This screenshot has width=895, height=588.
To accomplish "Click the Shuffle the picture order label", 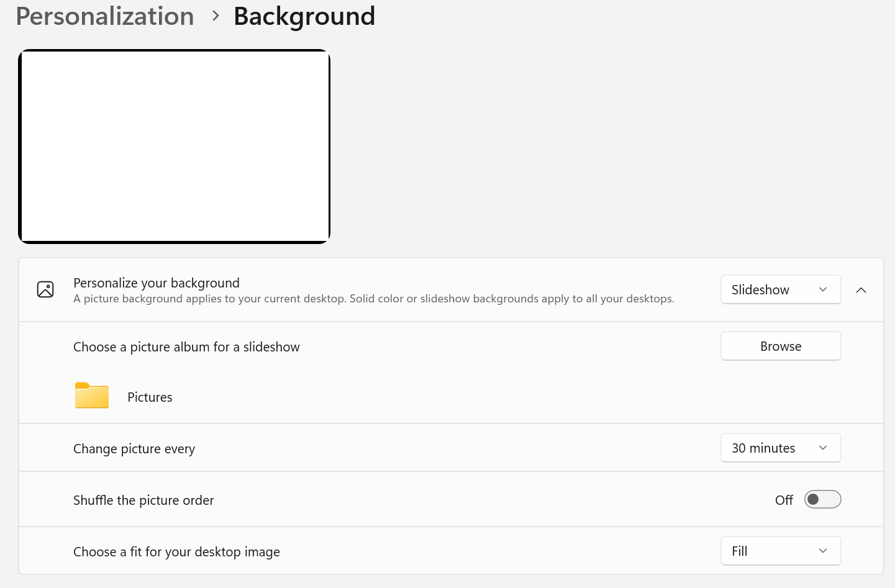I will coord(143,500).
